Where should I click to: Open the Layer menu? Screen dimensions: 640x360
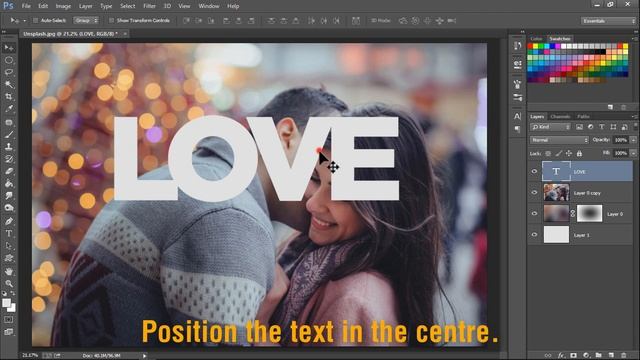(85, 6)
